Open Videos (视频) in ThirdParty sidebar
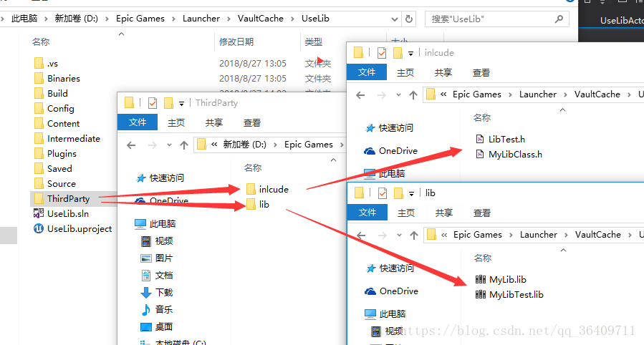Viewport: 644px width, 345px height. [158, 240]
